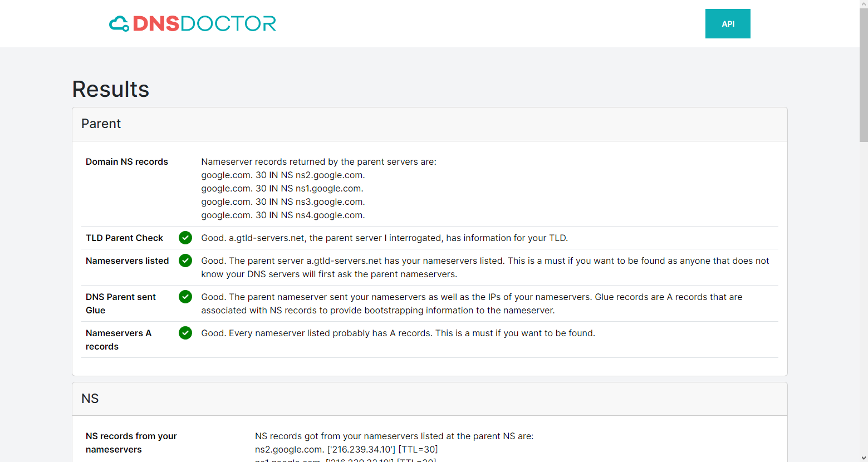868x462 pixels.
Task: Select the NS section header
Action: click(90, 399)
